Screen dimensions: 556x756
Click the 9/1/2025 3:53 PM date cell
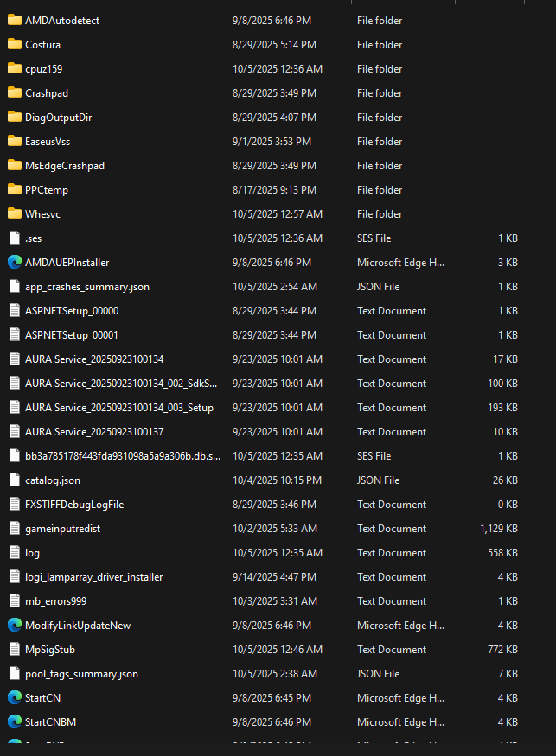272,142
